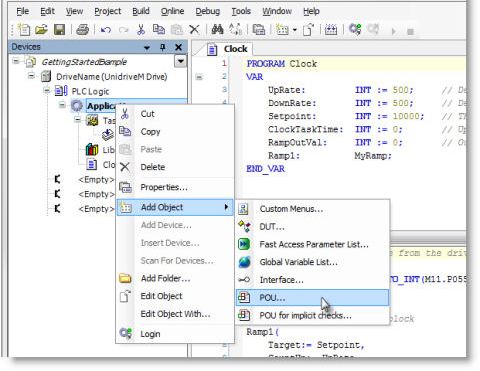The width and height of the screenshot is (480, 371).
Task: Click the Open Project folder icon
Action: 41,30
